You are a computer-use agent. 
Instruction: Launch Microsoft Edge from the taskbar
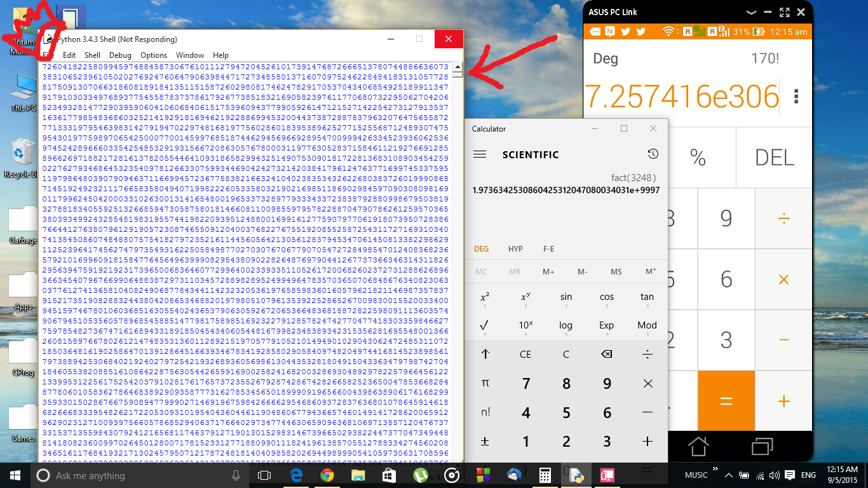pyautogui.click(x=295, y=475)
